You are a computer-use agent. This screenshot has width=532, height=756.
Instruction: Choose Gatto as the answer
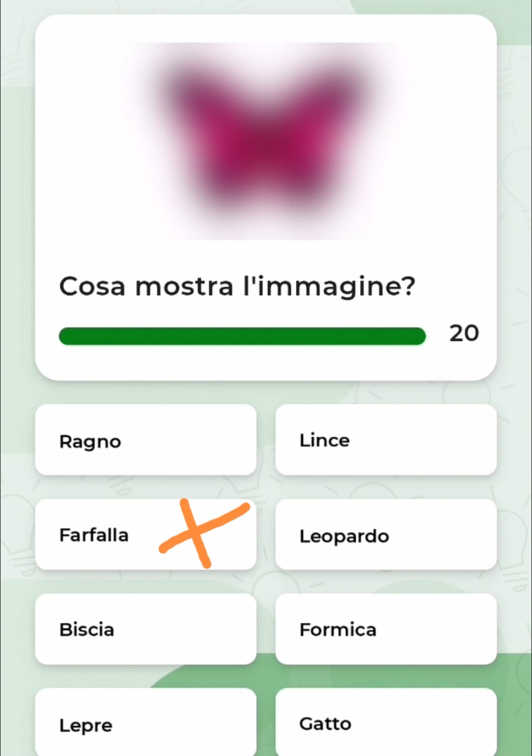point(386,722)
